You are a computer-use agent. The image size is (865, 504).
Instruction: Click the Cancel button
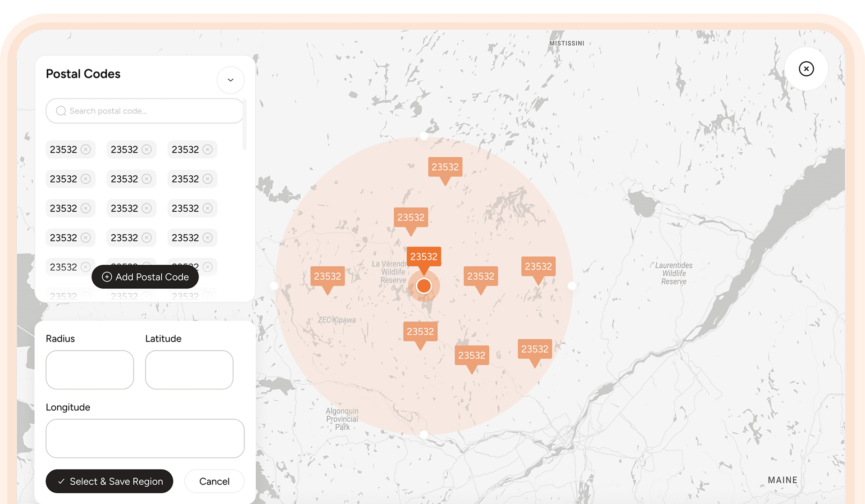point(214,481)
